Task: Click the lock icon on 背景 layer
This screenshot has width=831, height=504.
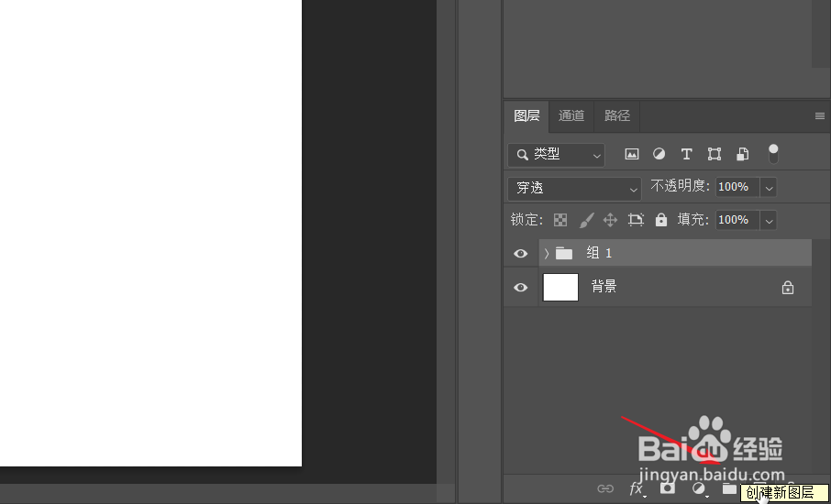Action: click(x=788, y=288)
